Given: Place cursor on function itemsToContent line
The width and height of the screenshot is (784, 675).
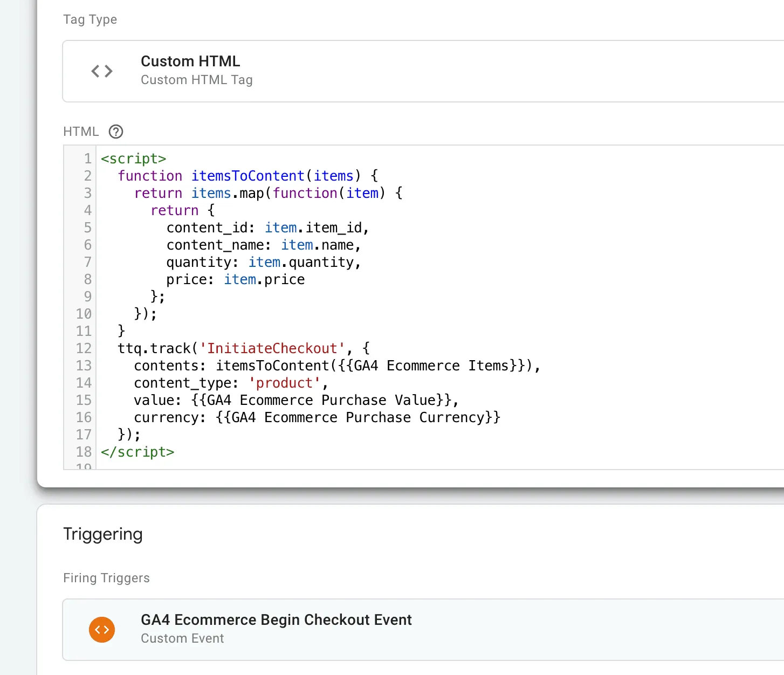Looking at the screenshot, I should coord(248,176).
